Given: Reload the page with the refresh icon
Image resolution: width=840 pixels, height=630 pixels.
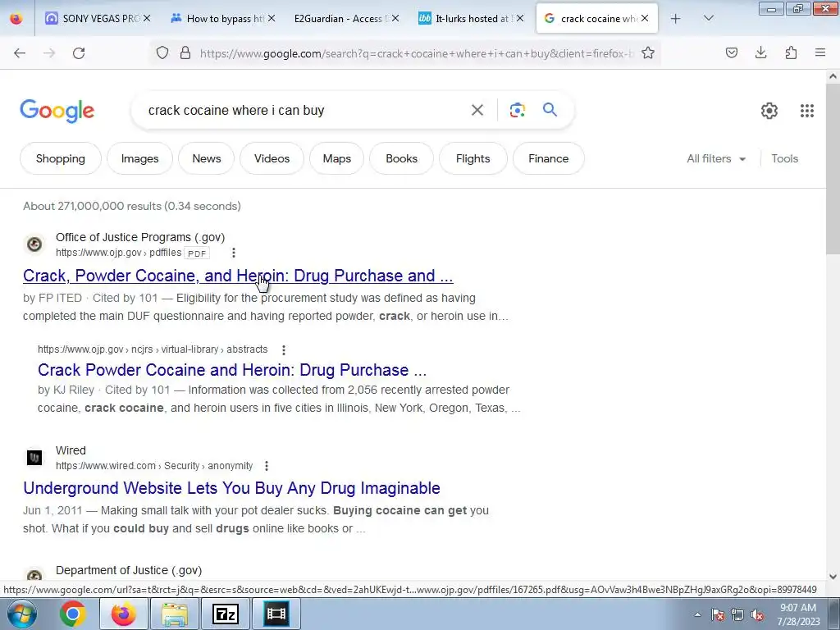Looking at the screenshot, I should pos(79,52).
